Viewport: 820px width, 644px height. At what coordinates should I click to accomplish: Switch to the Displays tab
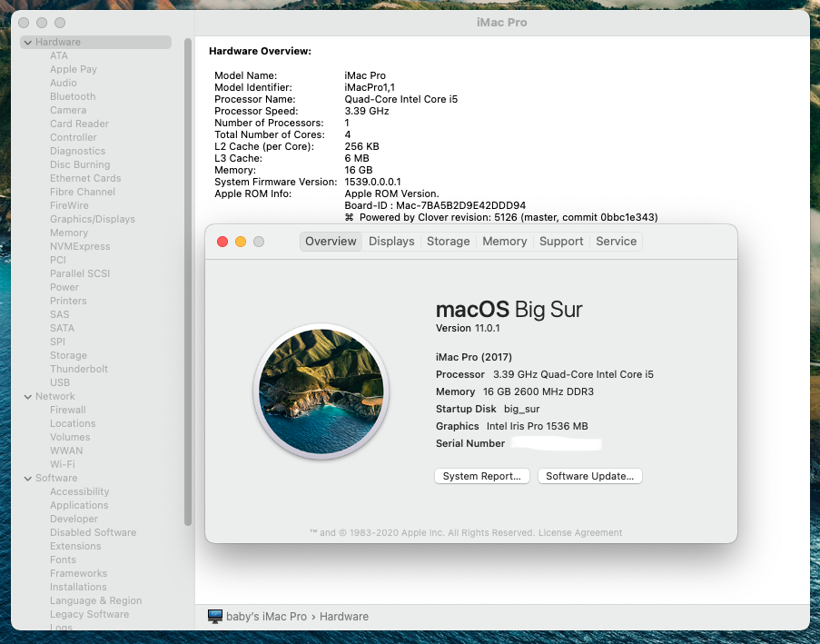coord(391,242)
